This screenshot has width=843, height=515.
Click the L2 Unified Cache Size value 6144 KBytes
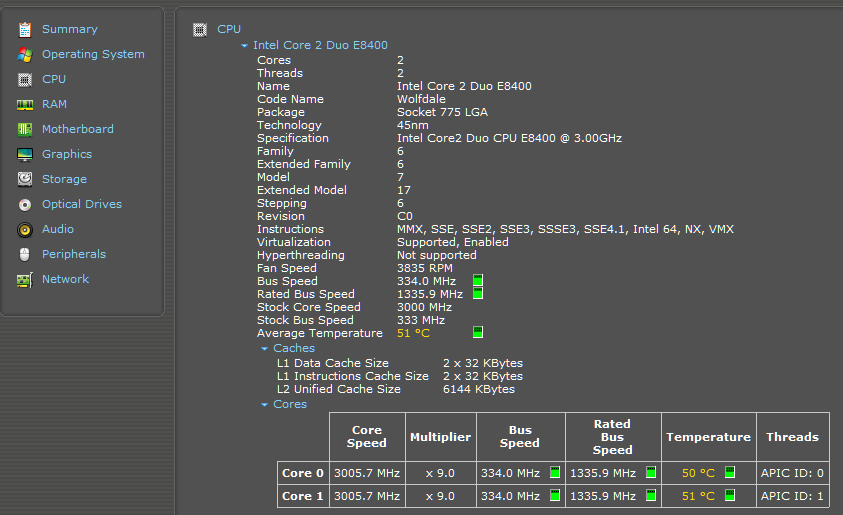479,389
